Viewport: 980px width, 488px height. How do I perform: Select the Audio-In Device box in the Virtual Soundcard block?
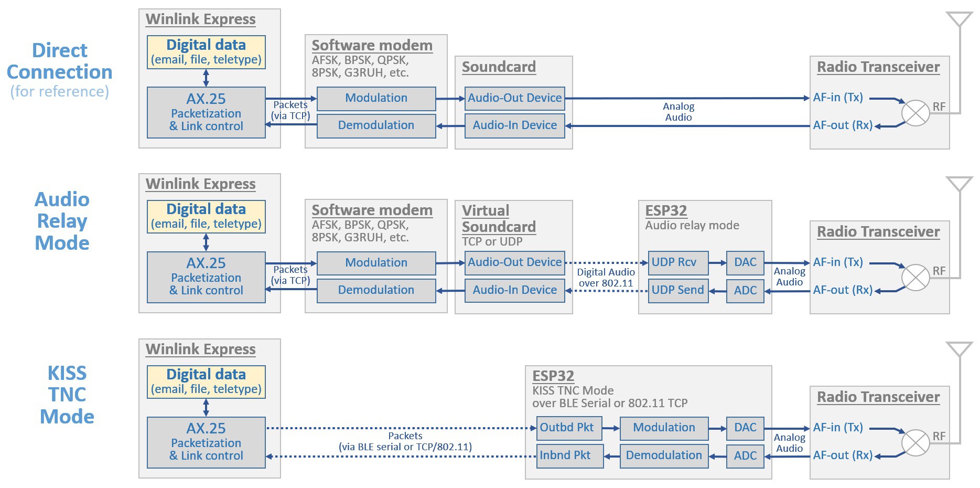click(515, 291)
